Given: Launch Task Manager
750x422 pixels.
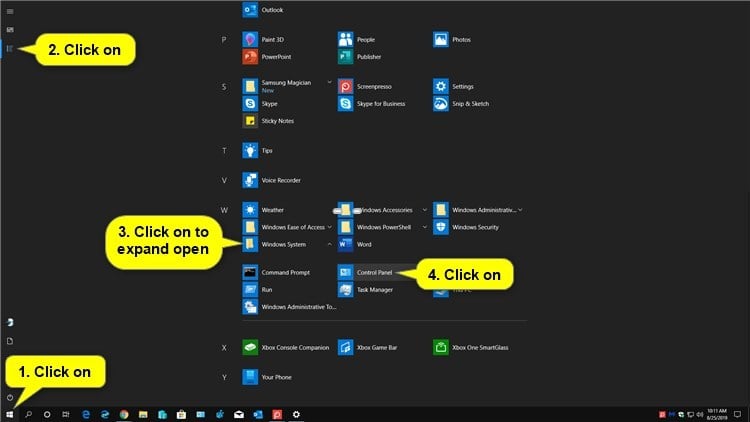Looking at the screenshot, I should pyautogui.click(x=366, y=289).
